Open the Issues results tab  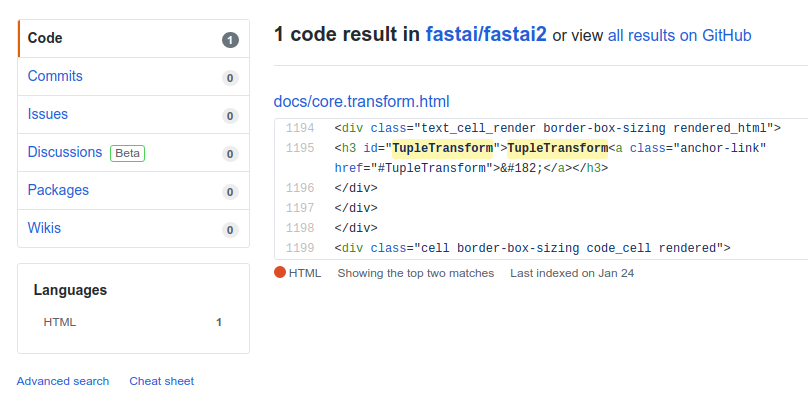pyautogui.click(x=133, y=114)
